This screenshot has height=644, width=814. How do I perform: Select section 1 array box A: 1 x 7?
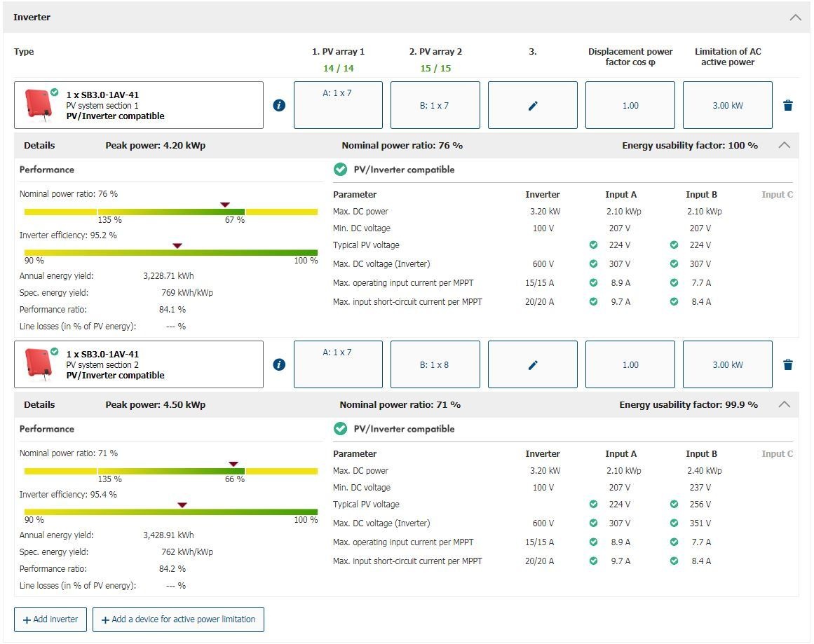tap(338, 105)
